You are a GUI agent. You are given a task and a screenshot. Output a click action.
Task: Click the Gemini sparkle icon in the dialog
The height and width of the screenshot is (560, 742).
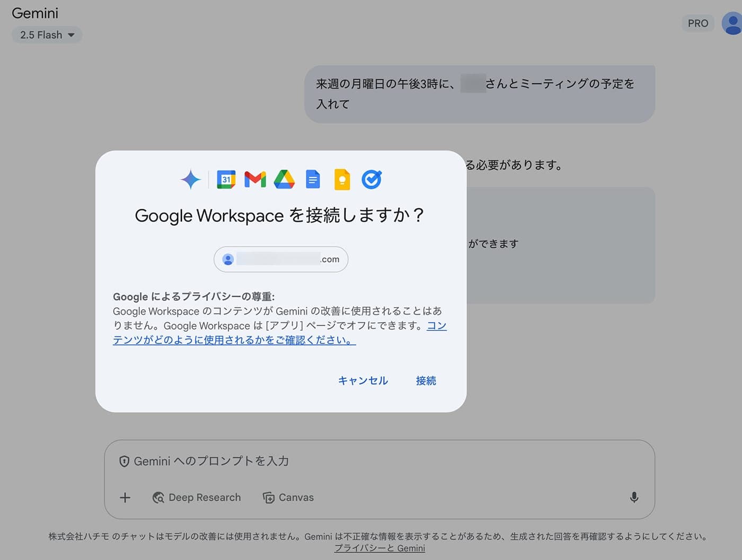pyautogui.click(x=191, y=180)
